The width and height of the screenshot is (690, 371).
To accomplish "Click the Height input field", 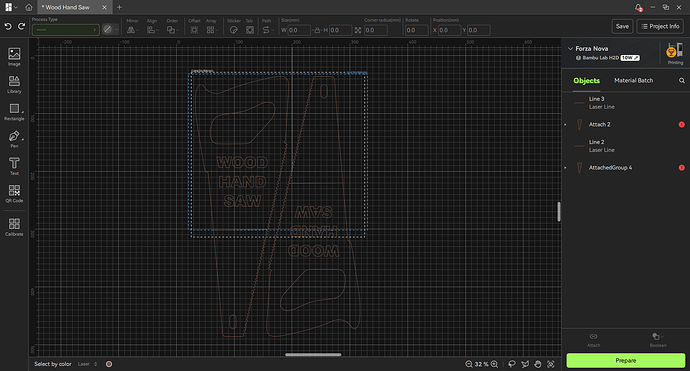I will click(x=340, y=30).
